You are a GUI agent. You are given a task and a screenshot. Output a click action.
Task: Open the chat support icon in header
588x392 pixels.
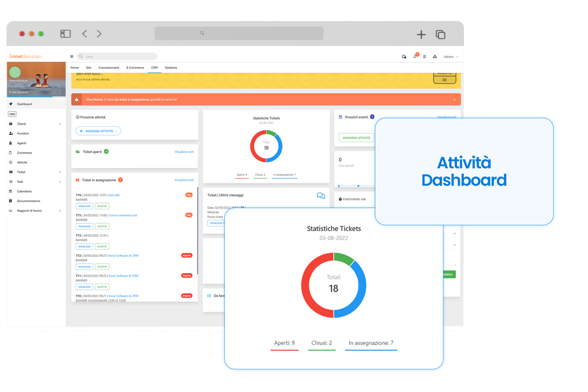pos(404,57)
